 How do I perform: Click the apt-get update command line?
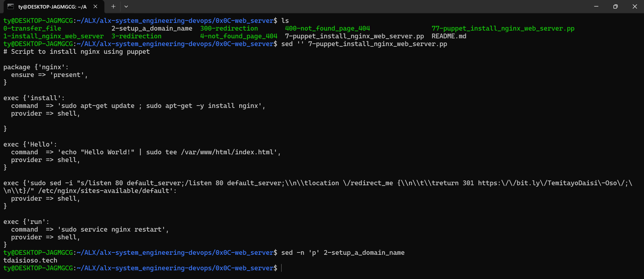click(138, 106)
